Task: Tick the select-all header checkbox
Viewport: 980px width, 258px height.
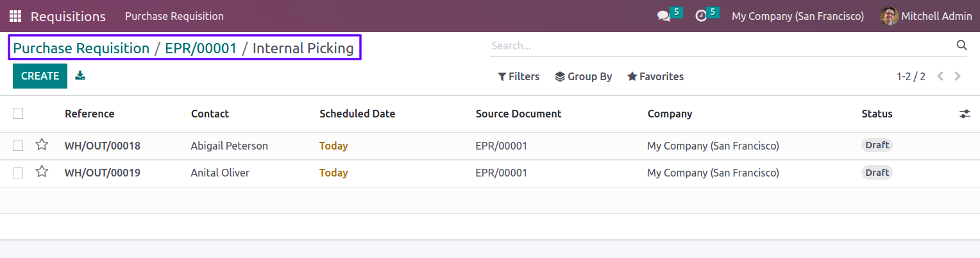Action: click(18, 114)
